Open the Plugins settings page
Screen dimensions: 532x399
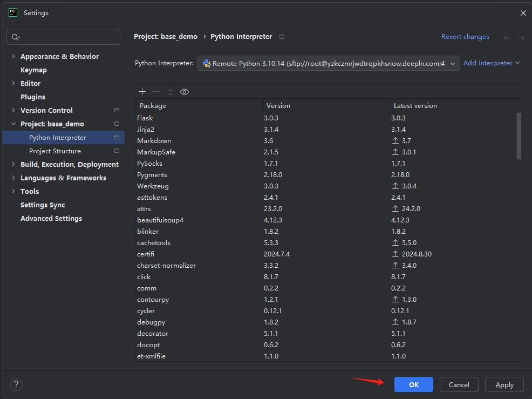33,97
